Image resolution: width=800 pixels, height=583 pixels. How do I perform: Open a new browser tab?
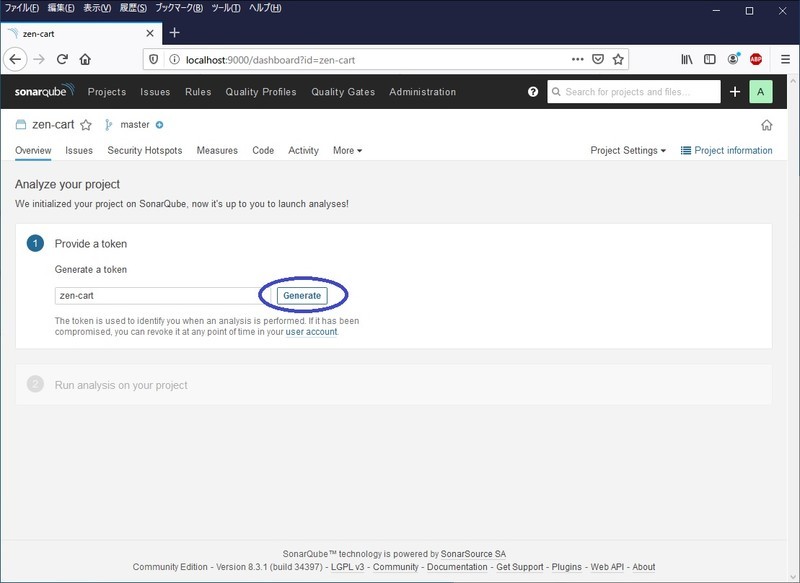click(x=174, y=33)
